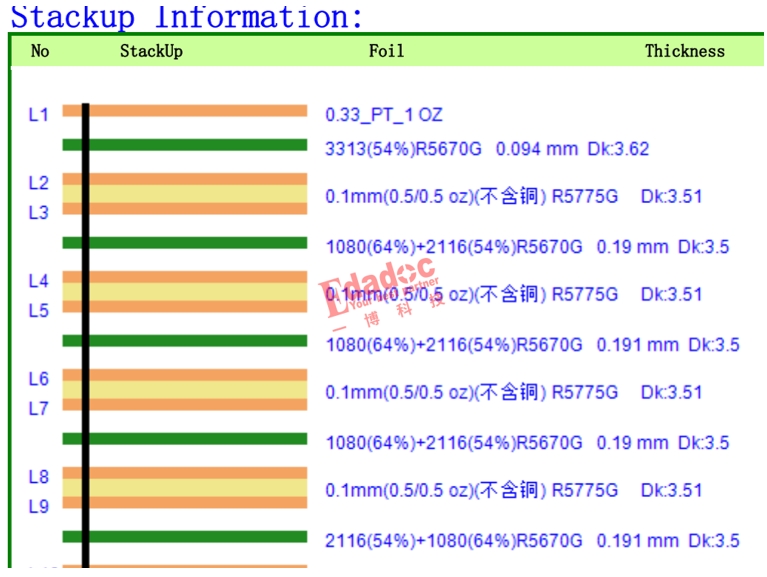Click the Thickness column header

point(685,51)
